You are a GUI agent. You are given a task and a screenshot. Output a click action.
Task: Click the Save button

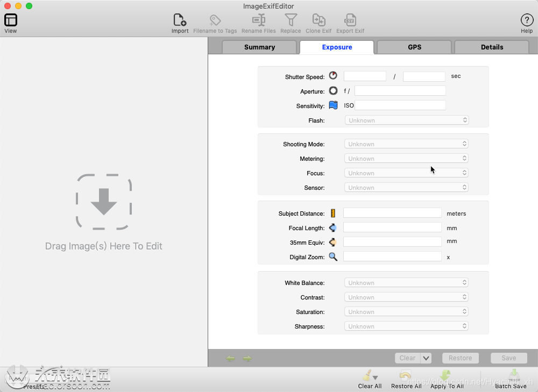pyautogui.click(x=509, y=358)
